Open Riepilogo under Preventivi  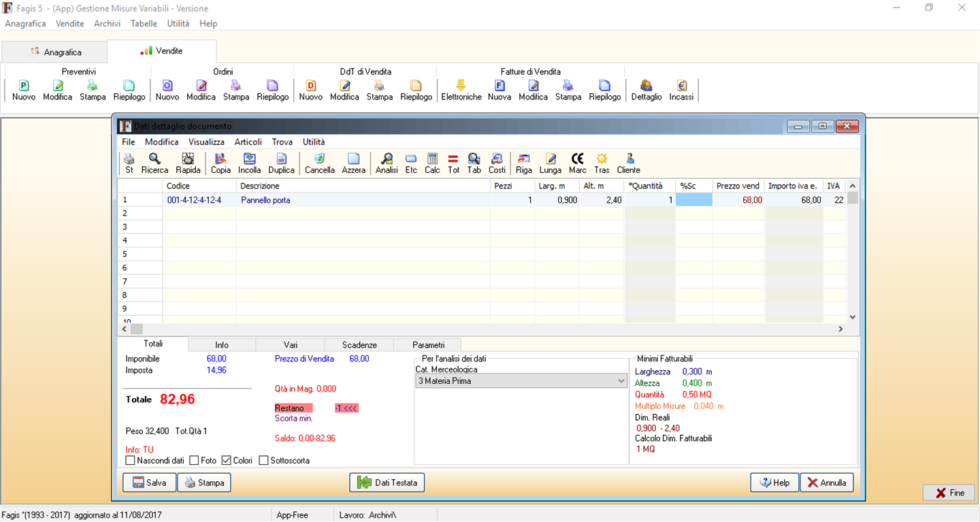coord(129,91)
